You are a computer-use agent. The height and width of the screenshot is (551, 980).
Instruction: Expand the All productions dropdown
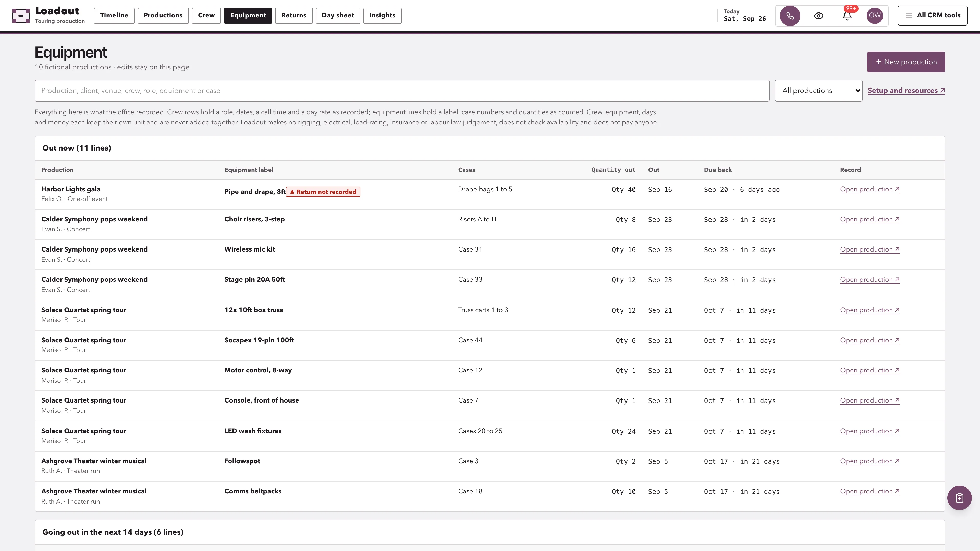coord(818,91)
